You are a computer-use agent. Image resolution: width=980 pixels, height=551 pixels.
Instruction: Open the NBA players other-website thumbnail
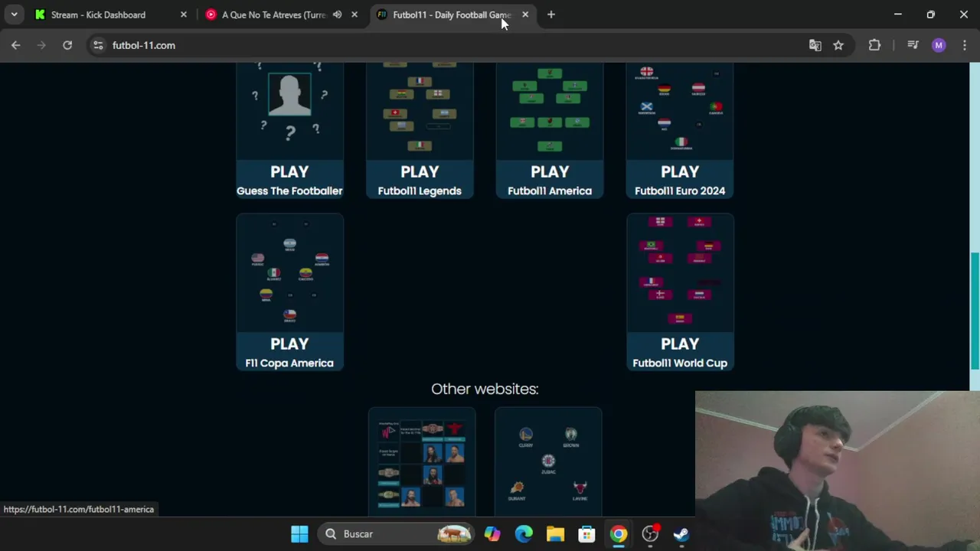pos(548,462)
